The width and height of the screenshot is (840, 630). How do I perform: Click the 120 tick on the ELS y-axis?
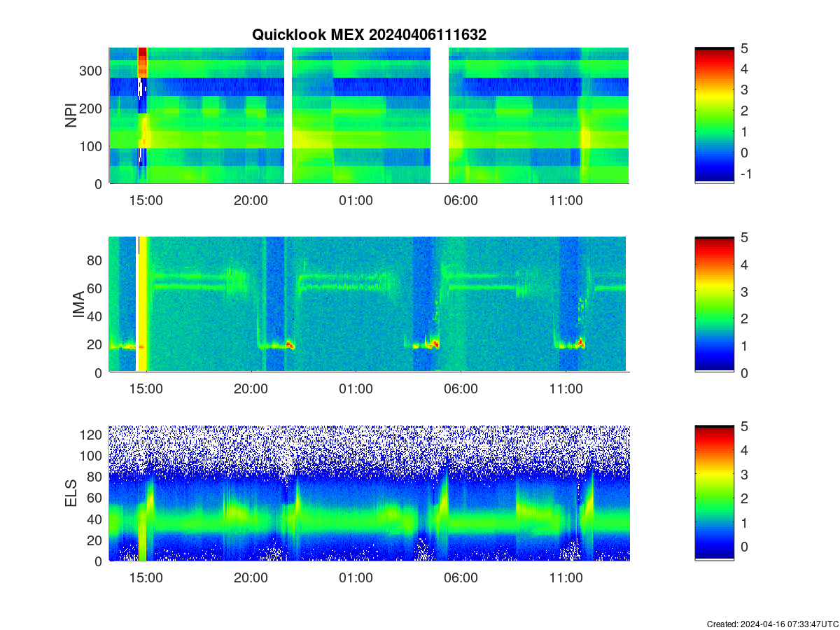(92, 435)
